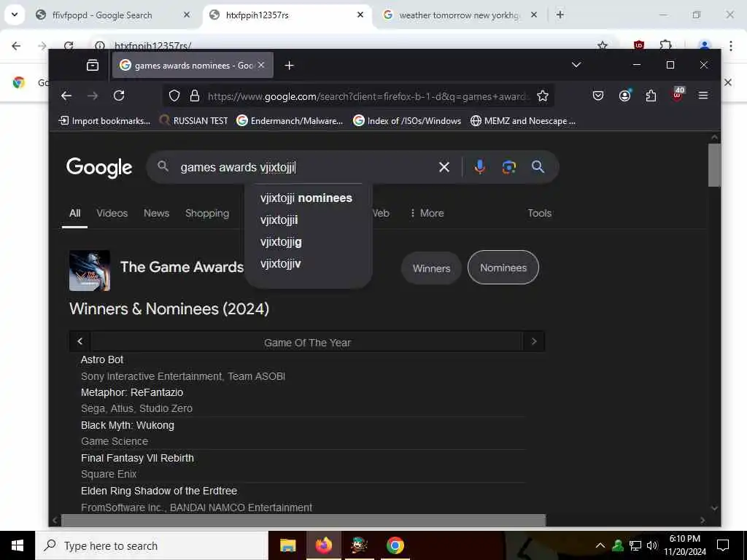Open Chrome's tab search dropdown arrow
The height and width of the screenshot is (560, 747).
pyautogui.click(x=15, y=15)
